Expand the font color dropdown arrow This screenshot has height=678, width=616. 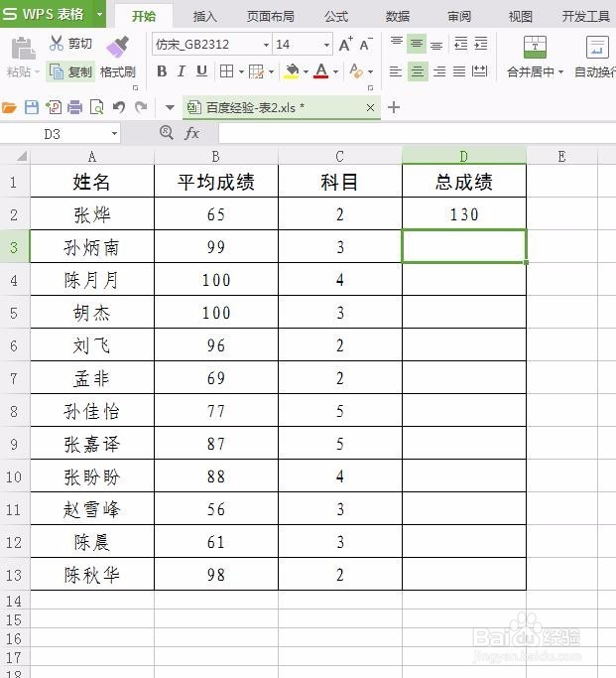pyautogui.click(x=335, y=71)
